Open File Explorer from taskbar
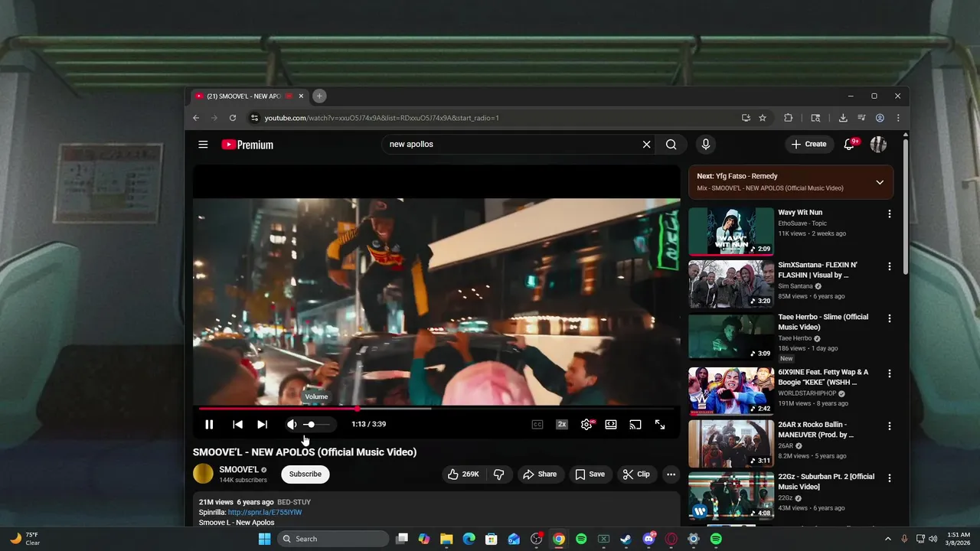Viewport: 980px width, 551px height. pyautogui.click(x=446, y=539)
